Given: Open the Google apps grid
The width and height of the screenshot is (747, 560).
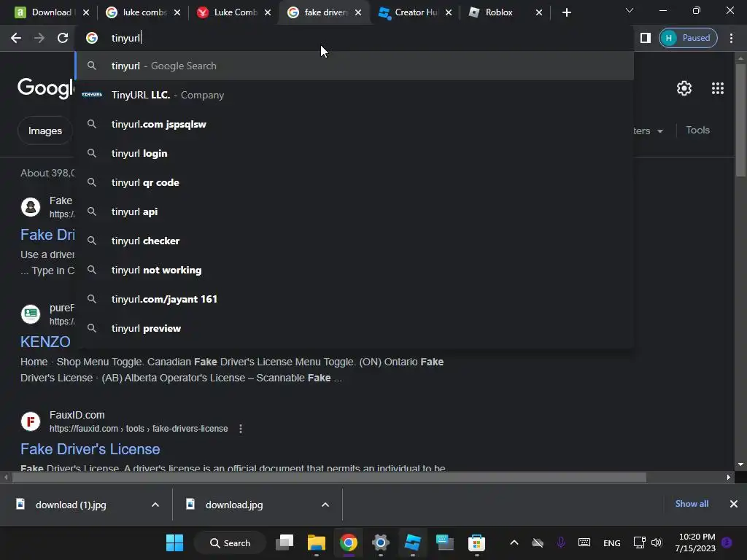Looking at the screenshot, I should pyautogui.click(x=718, y=88).
